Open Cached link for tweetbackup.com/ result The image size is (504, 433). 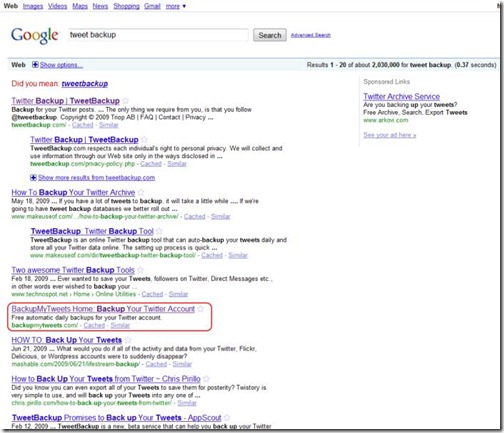point(83,125)
